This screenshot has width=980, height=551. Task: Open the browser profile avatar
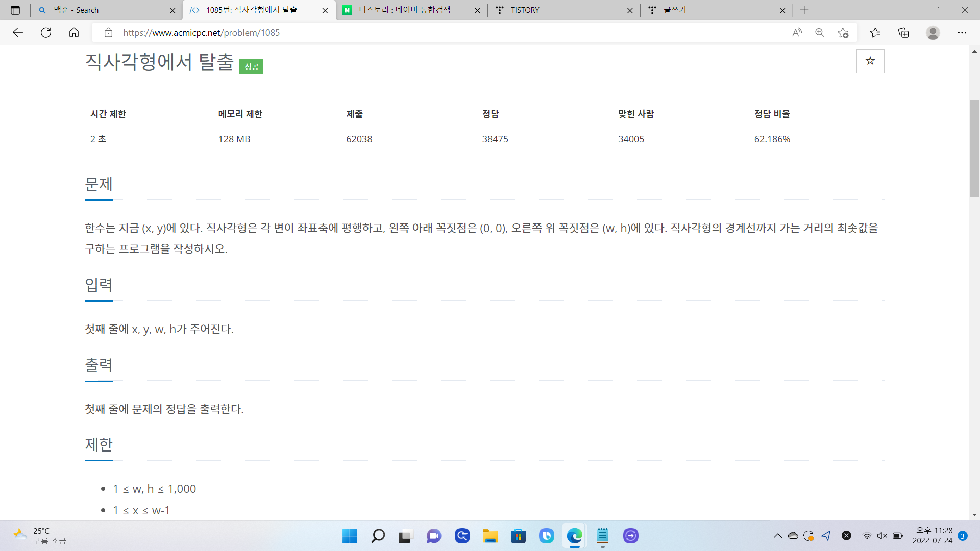pos(933,33)
